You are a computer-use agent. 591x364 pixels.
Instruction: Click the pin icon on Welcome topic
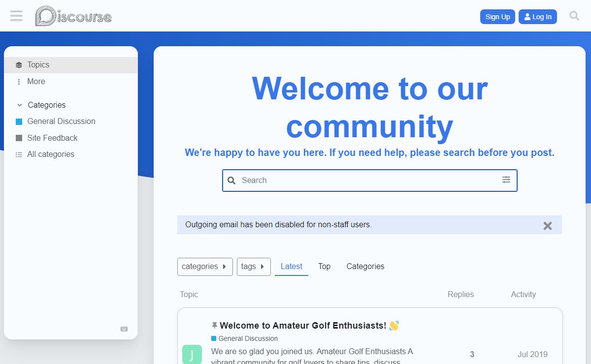pyautogui.click(x=214, y=326)
